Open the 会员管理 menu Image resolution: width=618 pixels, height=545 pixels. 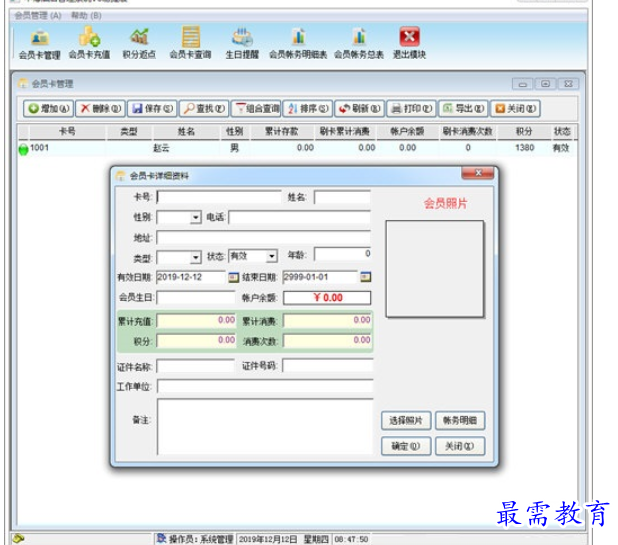[37, 16]
